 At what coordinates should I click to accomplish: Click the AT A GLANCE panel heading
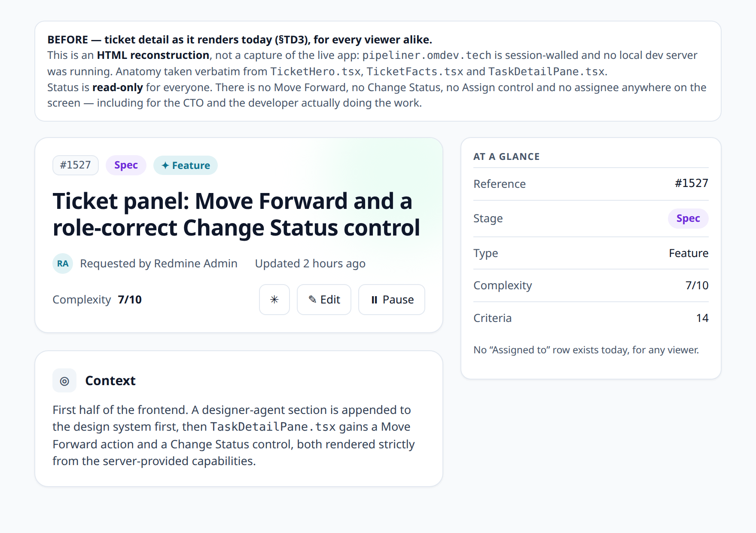[507, 157]
